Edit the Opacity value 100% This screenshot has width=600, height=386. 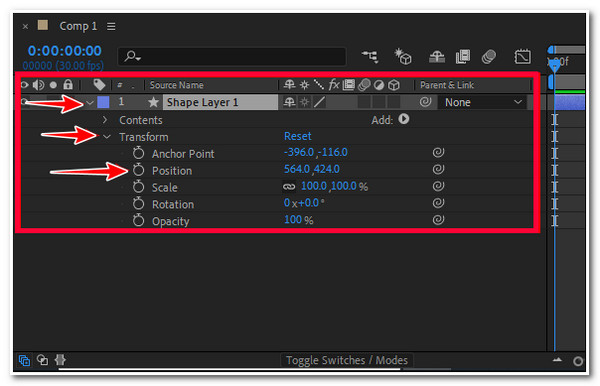tap(298, 220)
